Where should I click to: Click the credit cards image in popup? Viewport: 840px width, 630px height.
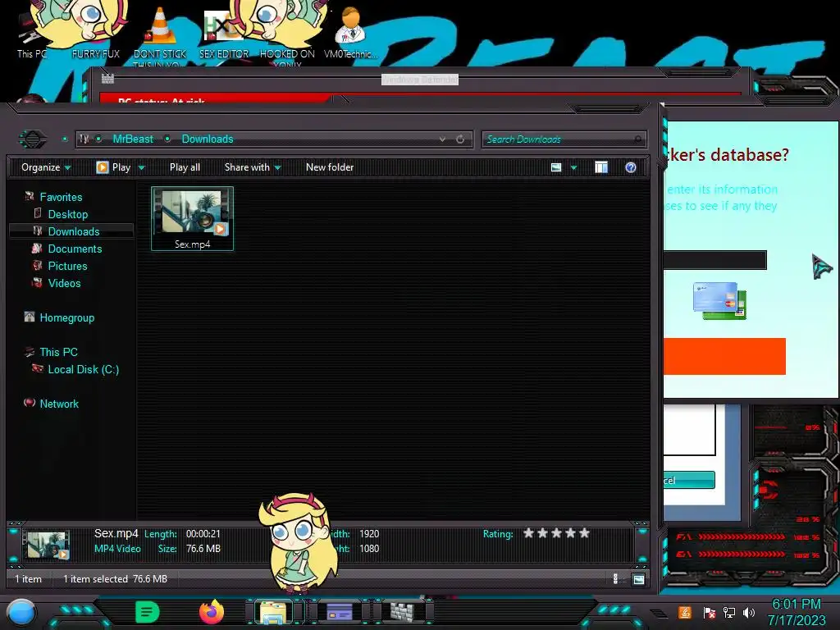[719, 301]
